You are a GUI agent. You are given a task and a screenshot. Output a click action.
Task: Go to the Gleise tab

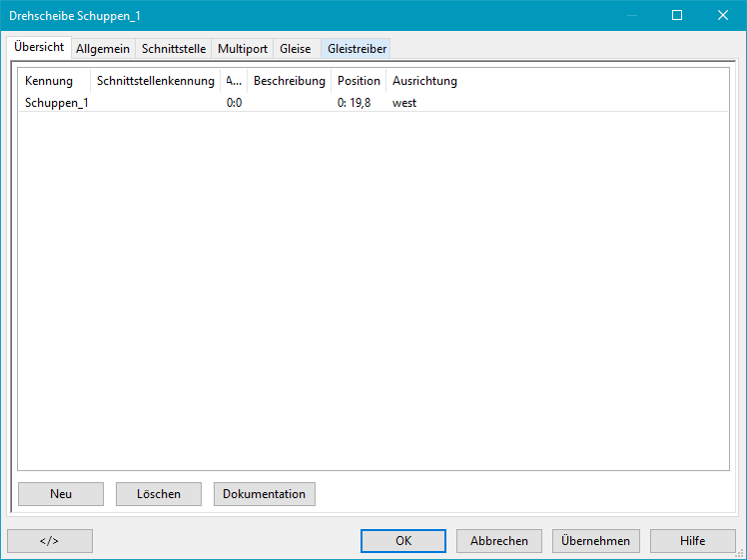296,48
